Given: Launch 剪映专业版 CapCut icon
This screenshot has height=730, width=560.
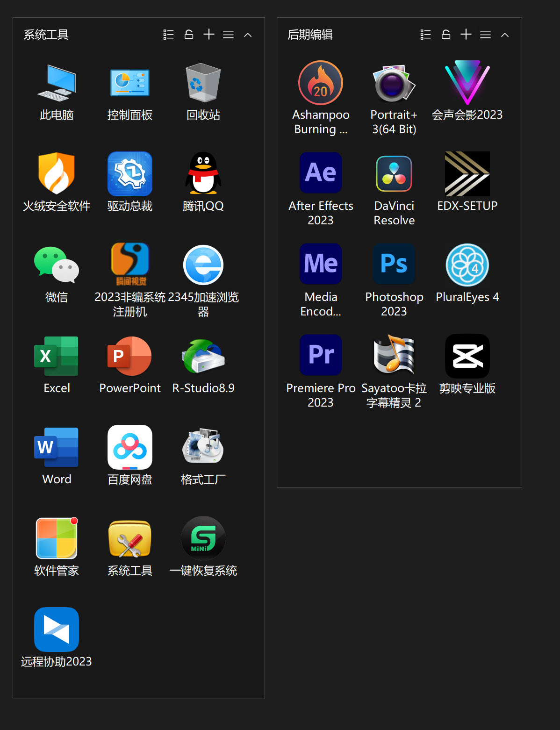Looking at the screenshot, I should (x=467, y=356).
